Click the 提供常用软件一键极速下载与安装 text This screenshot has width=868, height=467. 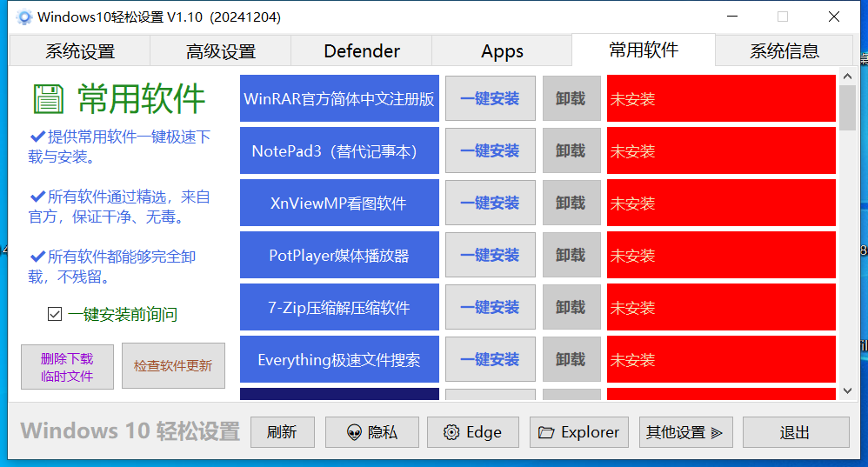[119, 147]
